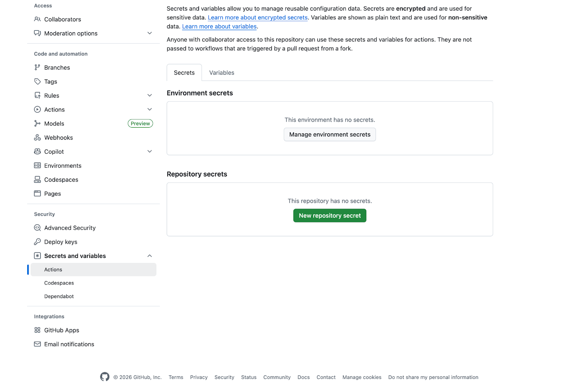The image size is (579, 392).
Task: Collapse the Secrets and variables section
Action: pos(149,256)
